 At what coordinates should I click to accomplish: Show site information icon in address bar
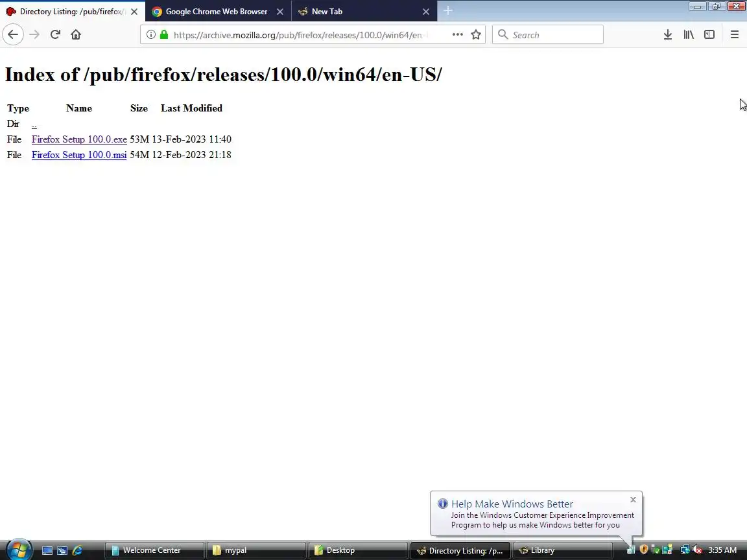tap(150, 35)
